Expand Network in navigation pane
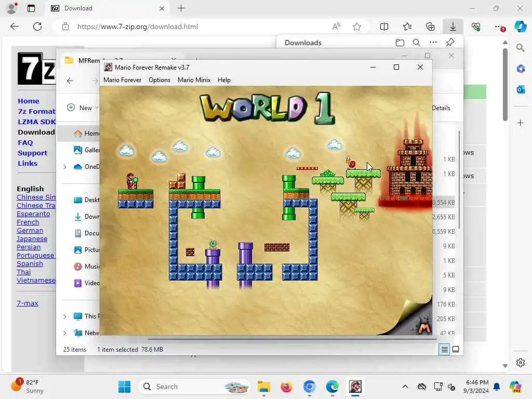The height and width of the screenshot is (399, 532). pos(64,333)
